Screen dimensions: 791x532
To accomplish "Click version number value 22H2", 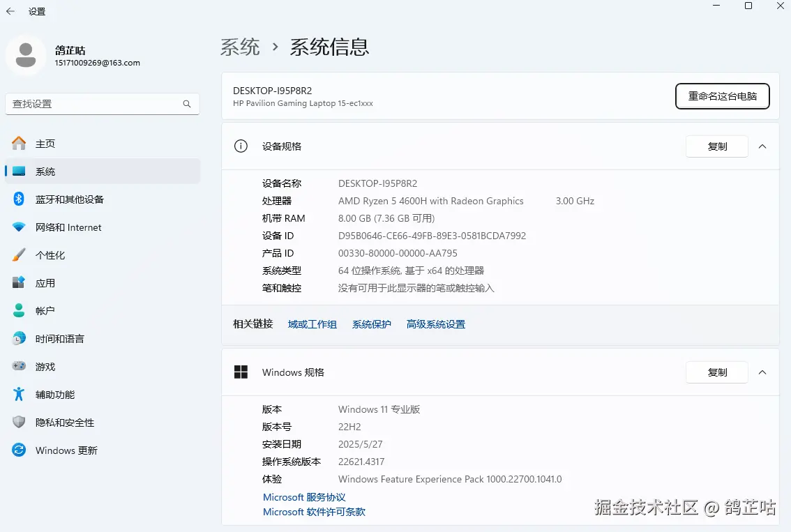I will pyautogui.click(x=349, y=427).
